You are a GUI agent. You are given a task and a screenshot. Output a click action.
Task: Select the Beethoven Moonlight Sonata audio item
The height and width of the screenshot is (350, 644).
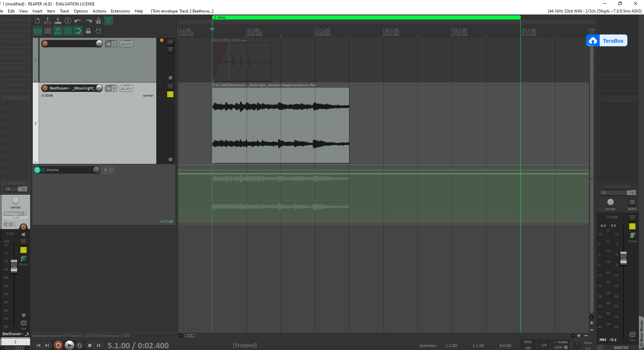point(280,125)
